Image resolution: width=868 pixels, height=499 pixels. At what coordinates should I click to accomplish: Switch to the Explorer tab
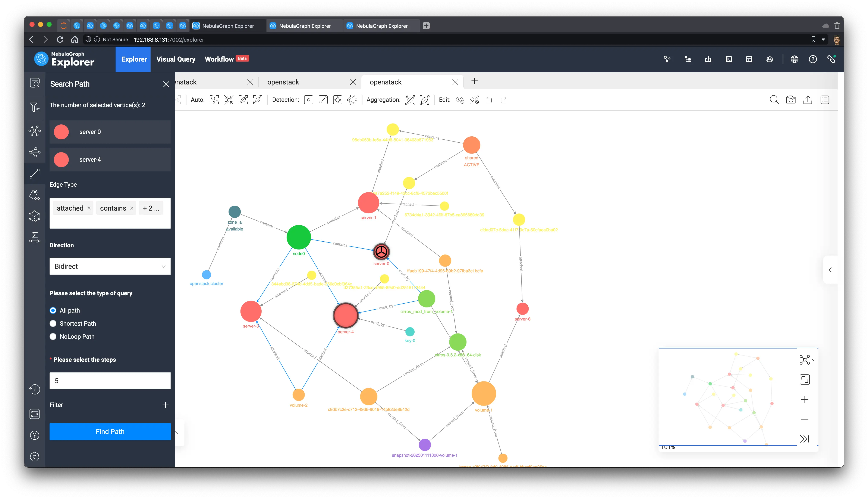133,59
